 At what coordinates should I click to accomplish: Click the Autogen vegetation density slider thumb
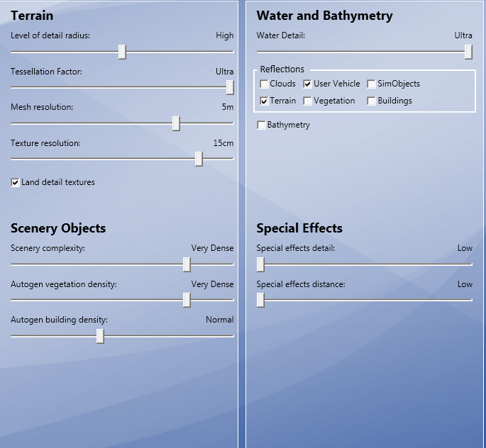(x=187, y=301)
